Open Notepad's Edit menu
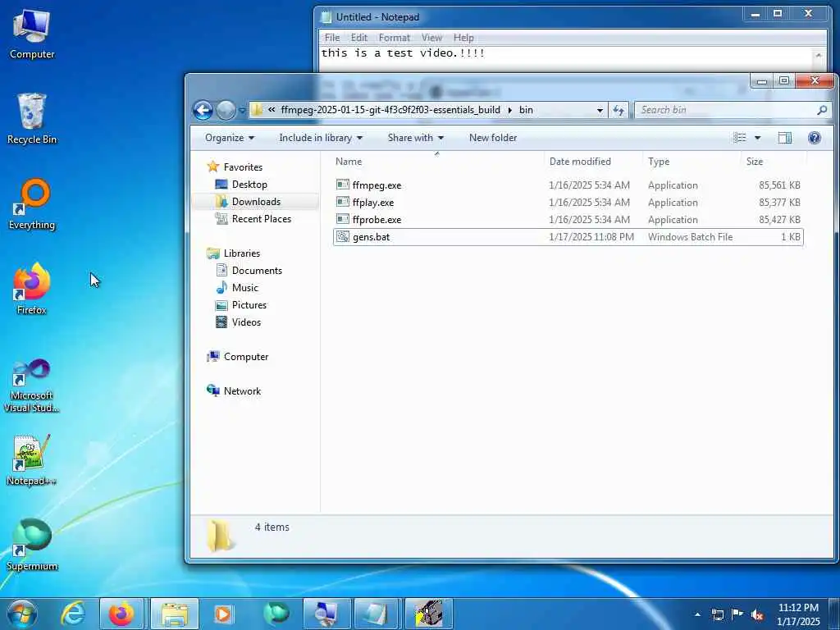Viewport: 840px width, 630px height. pos(359,38)
